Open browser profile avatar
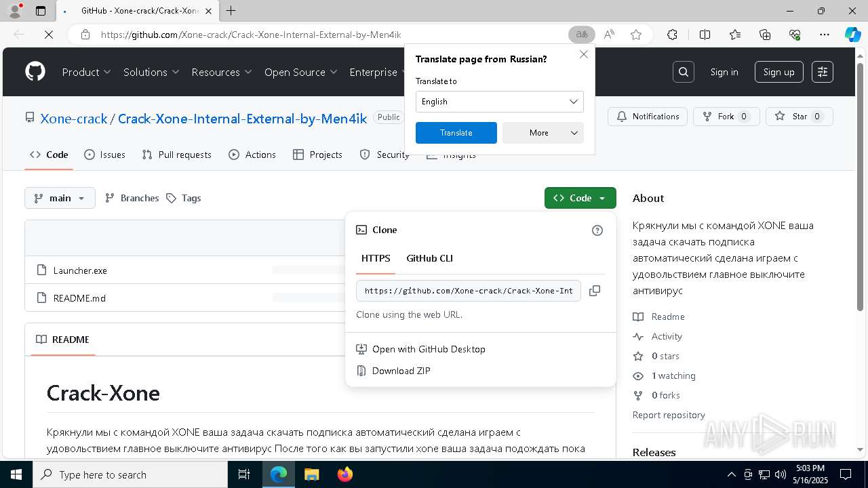This screenshot has height=488, width=868. point(15,11)
